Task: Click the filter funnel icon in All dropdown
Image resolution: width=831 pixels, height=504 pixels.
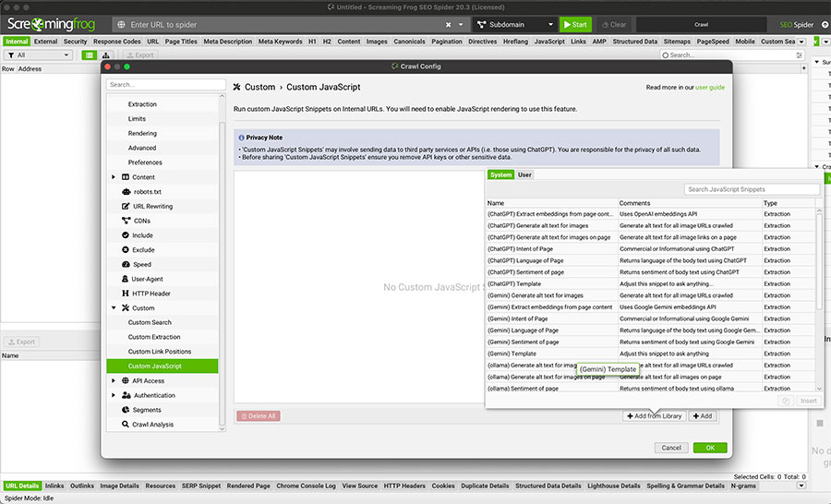Action: pos(10,55)
